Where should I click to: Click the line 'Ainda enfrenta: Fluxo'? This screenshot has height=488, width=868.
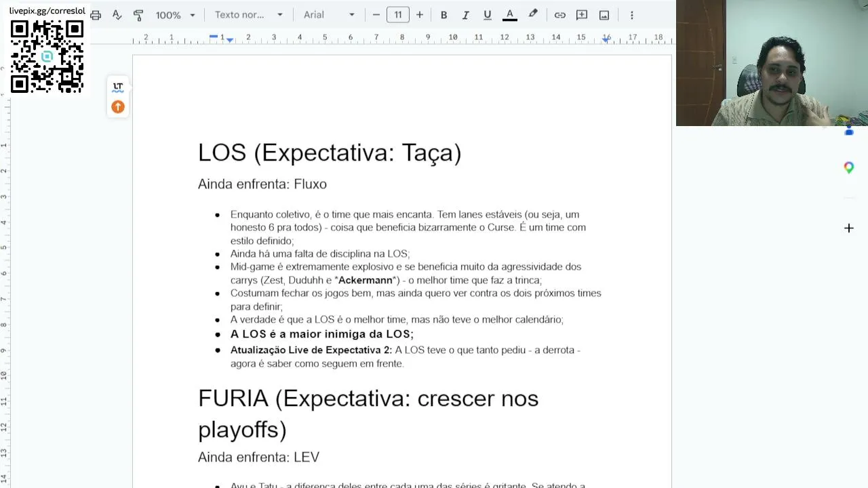(x=262, y=184)
